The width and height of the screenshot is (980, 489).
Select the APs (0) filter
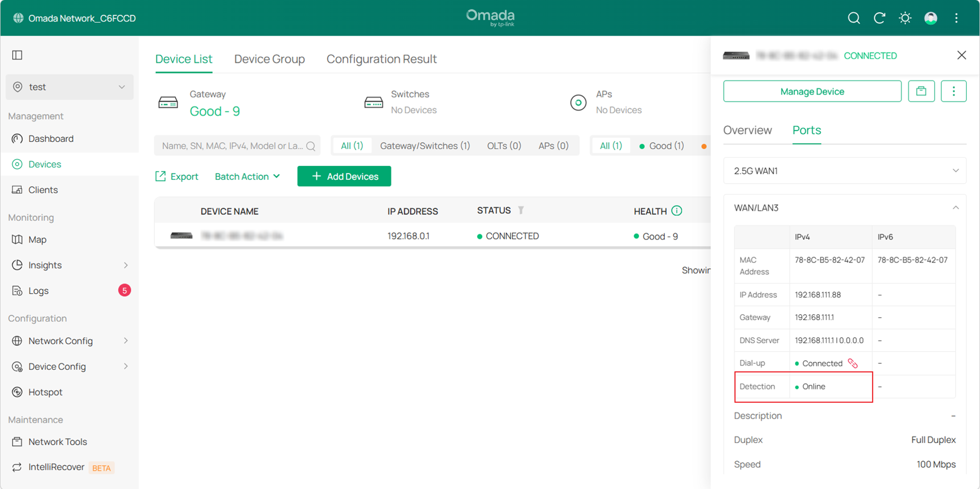click(x=553, y=146)
